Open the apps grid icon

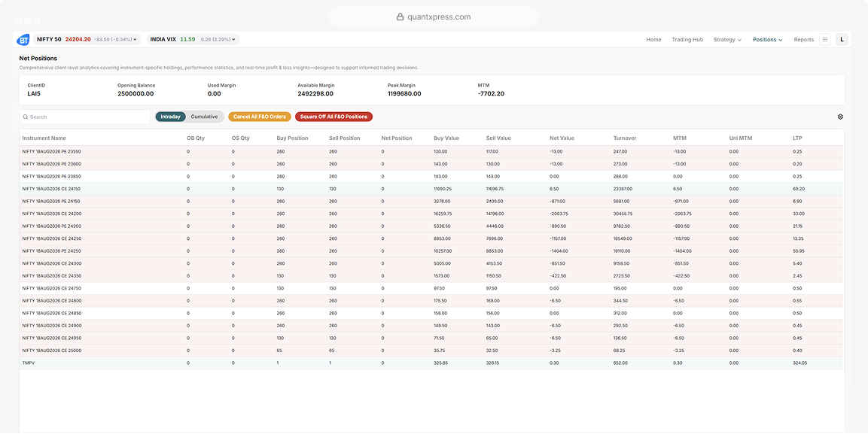[825, 39]
